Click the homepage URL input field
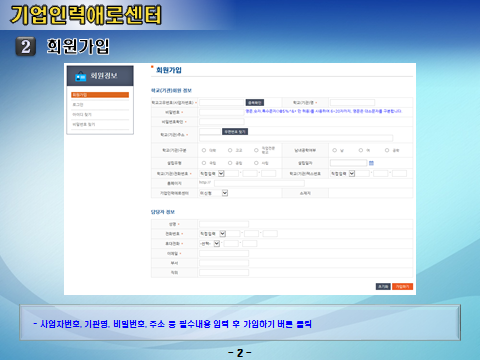 (259, 183)
